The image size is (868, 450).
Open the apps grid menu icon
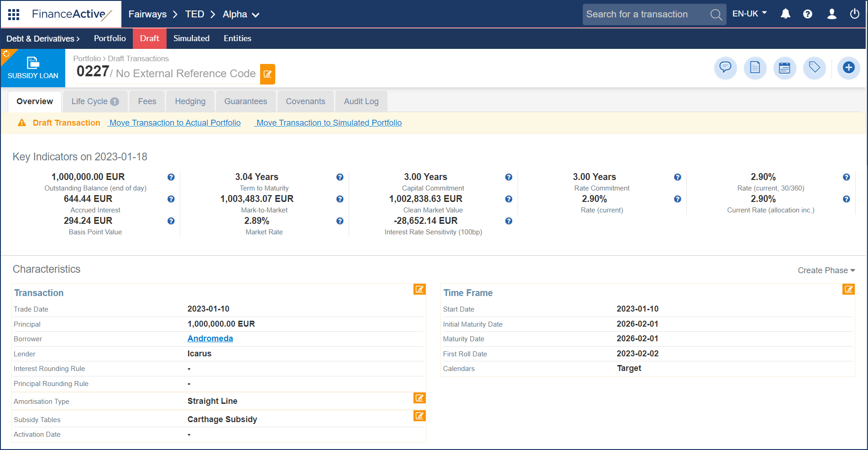click(x=14, y=15)
